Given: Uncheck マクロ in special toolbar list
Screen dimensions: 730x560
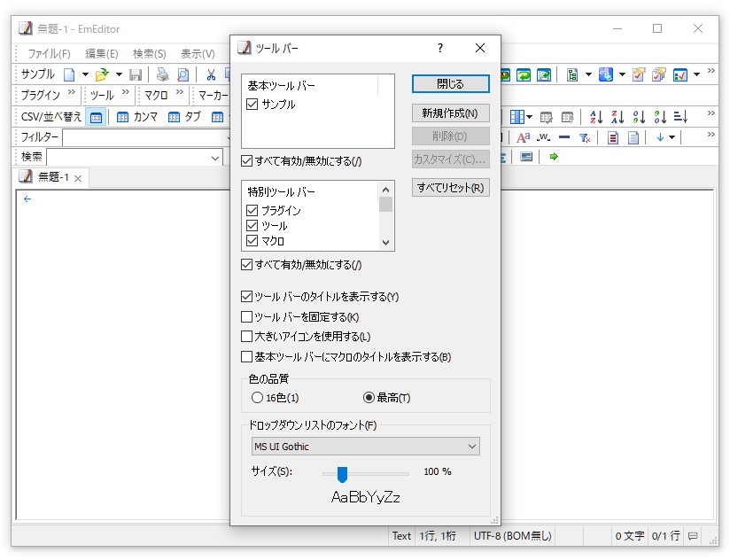Looking at the screenshot, I should point(252,241).
